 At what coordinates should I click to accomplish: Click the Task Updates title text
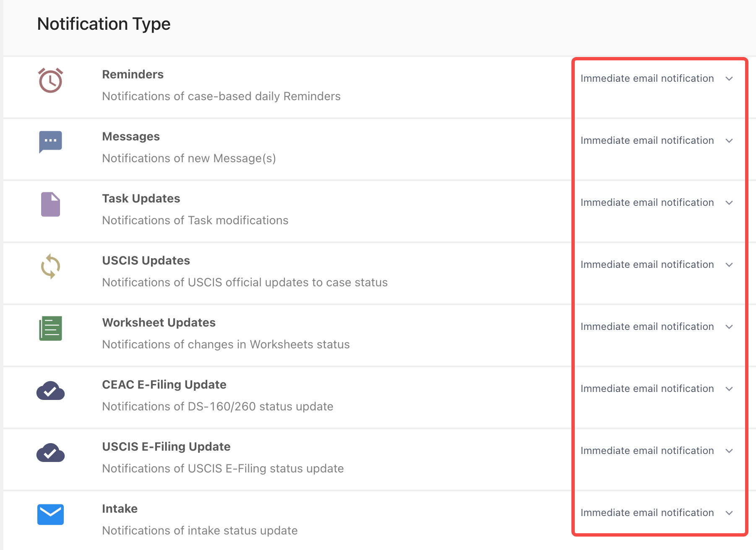click(141, 199)
